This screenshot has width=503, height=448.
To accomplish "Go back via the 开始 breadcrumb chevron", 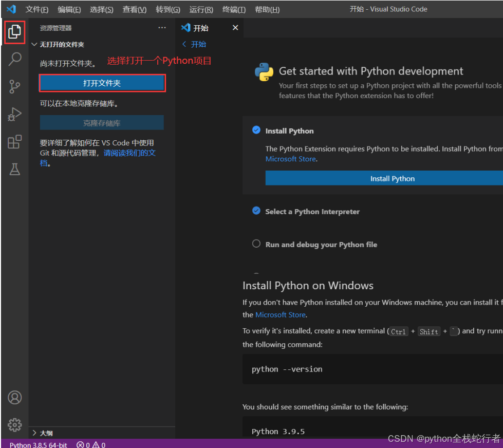I will [184, 44].
